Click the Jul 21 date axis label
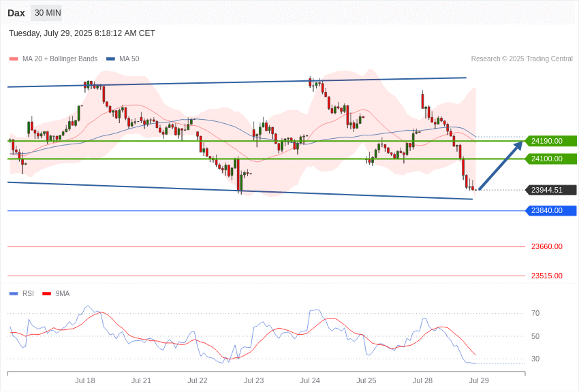This screenshot has height=392, width=579. (x=141, y=380)
